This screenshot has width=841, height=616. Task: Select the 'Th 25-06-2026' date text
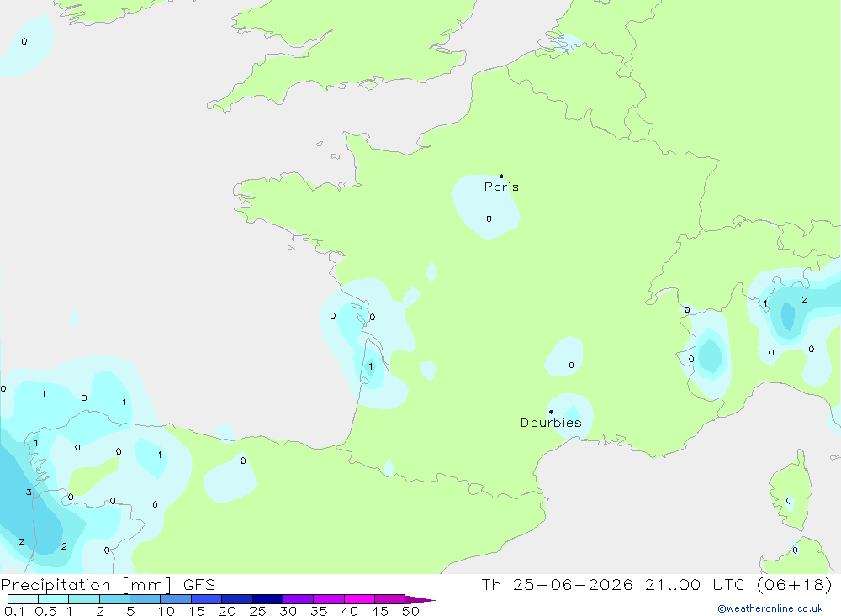pos(558,585)
